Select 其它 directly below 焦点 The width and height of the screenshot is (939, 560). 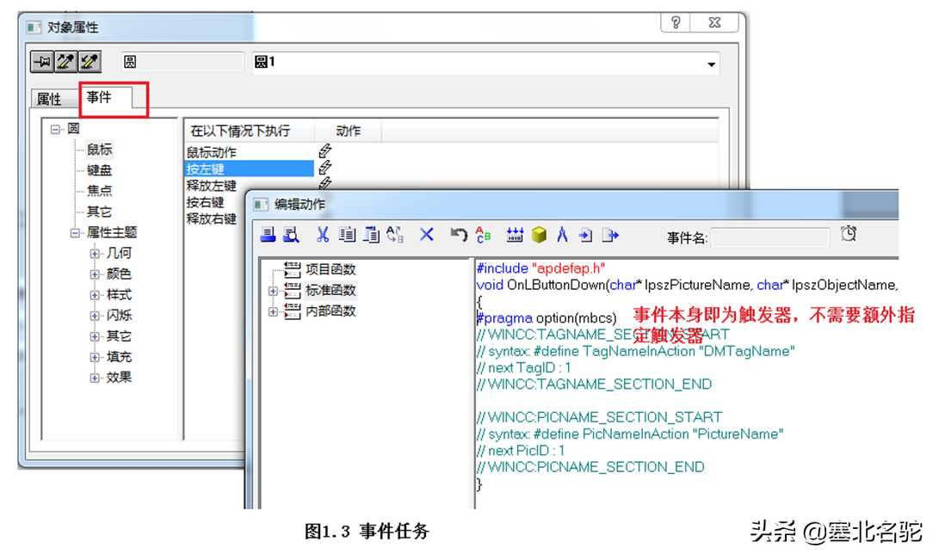click(100, 212)
